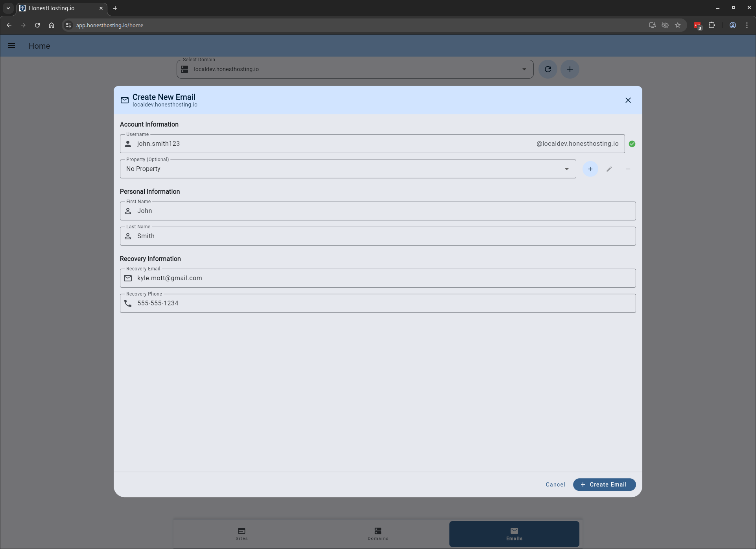Bookmark this page with star icon

point(677,25)
